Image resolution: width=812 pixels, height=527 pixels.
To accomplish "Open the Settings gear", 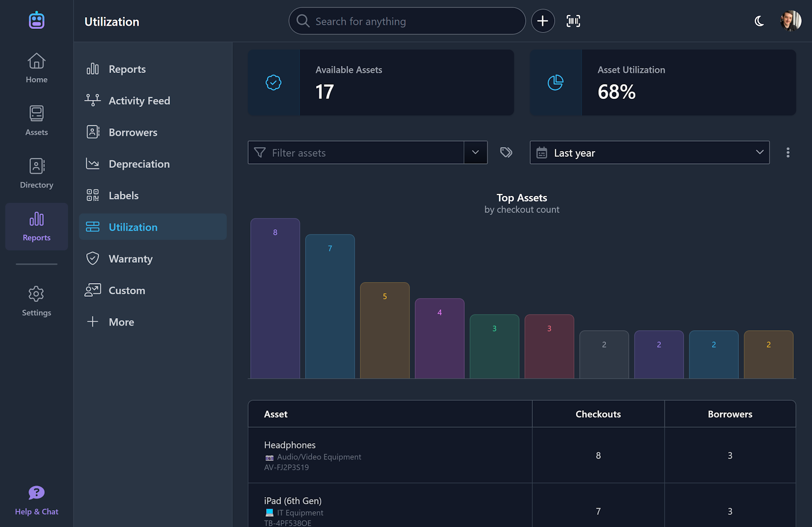I will pyautogui.click(x=37, y=301).
